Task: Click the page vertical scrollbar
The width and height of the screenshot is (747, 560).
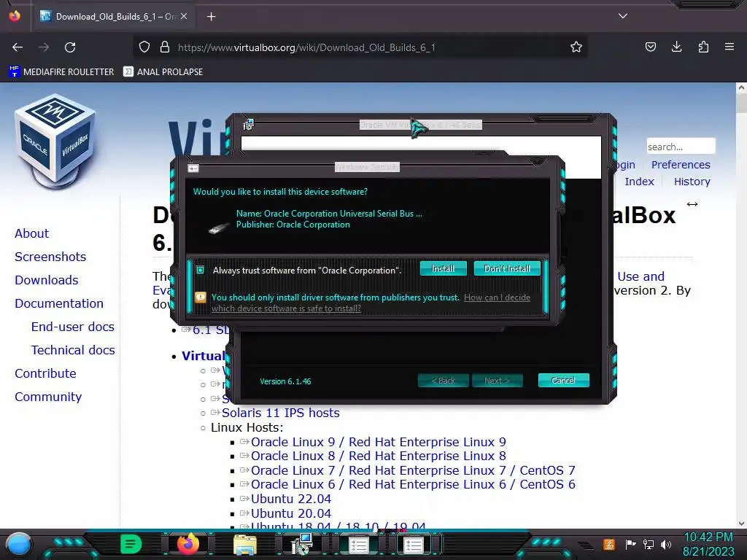Action: click(741, 305)
